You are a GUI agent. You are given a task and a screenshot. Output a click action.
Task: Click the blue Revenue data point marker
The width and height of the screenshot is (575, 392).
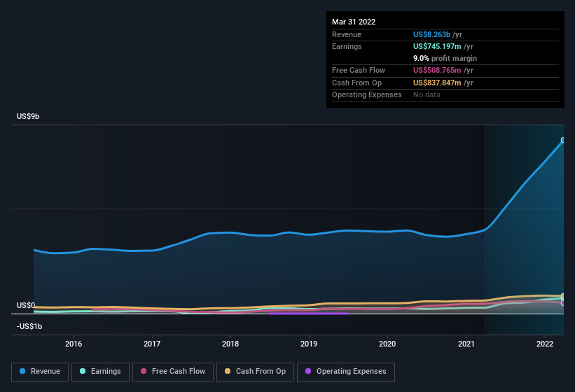[x=563, y=140]
